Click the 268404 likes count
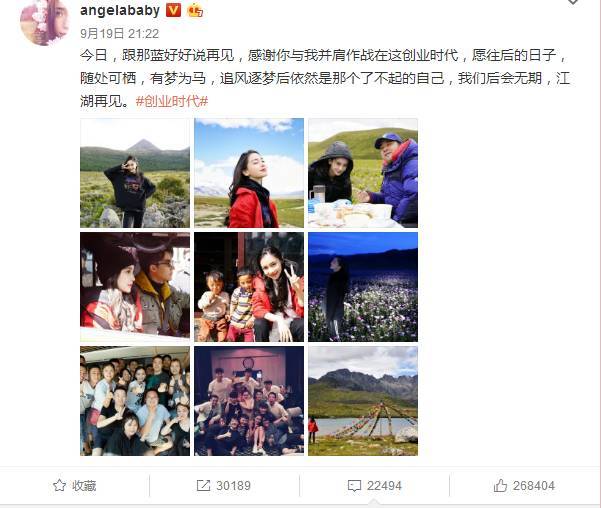 click(534, 486)
